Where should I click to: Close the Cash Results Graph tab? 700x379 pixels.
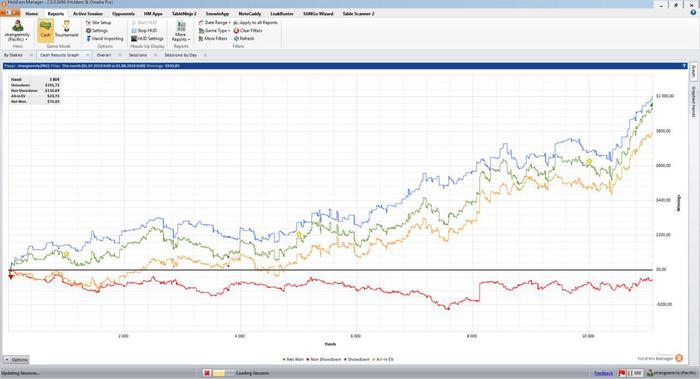[88, 55]
